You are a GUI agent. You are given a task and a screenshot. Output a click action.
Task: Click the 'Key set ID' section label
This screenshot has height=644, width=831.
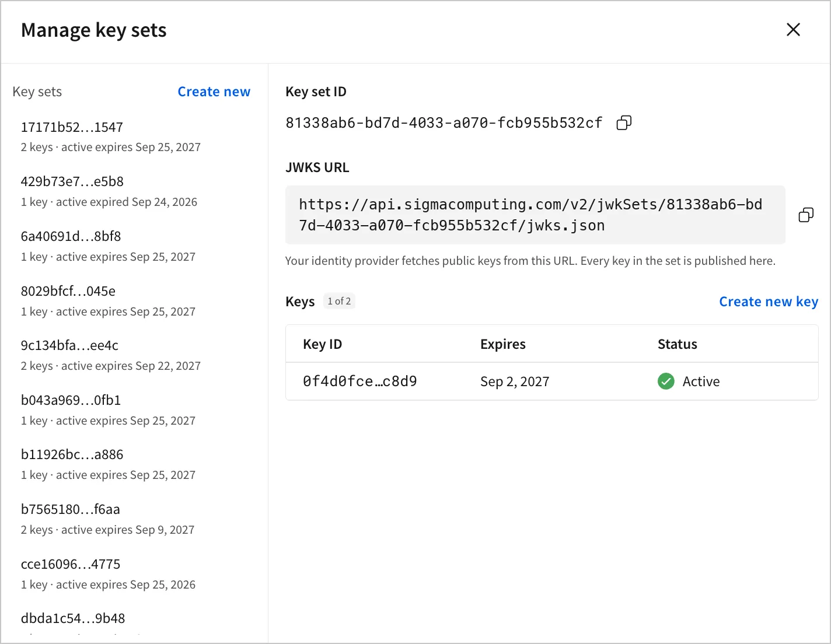(316, 92)
